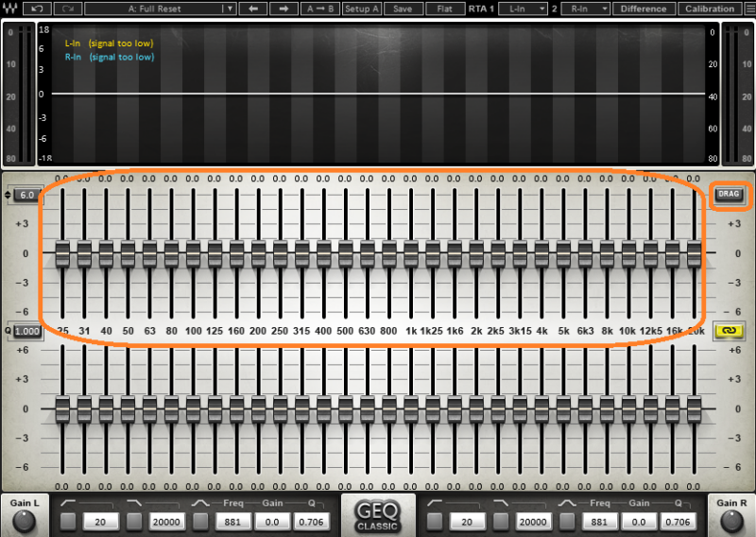Click the Calibration button
Image resolution: width=756 pixels, height=537 pixels.
pyautogui.click(x=710, y=9)
